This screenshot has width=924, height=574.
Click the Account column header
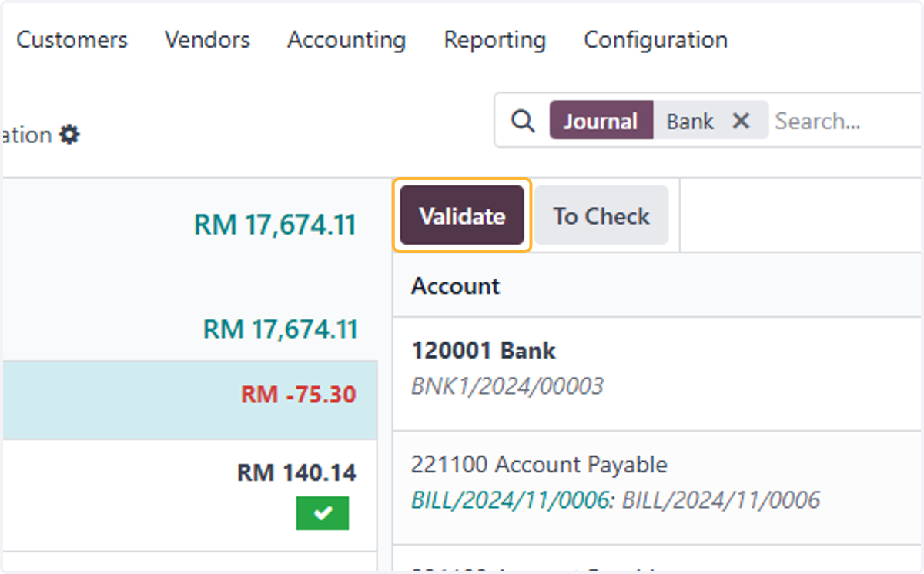455,286
